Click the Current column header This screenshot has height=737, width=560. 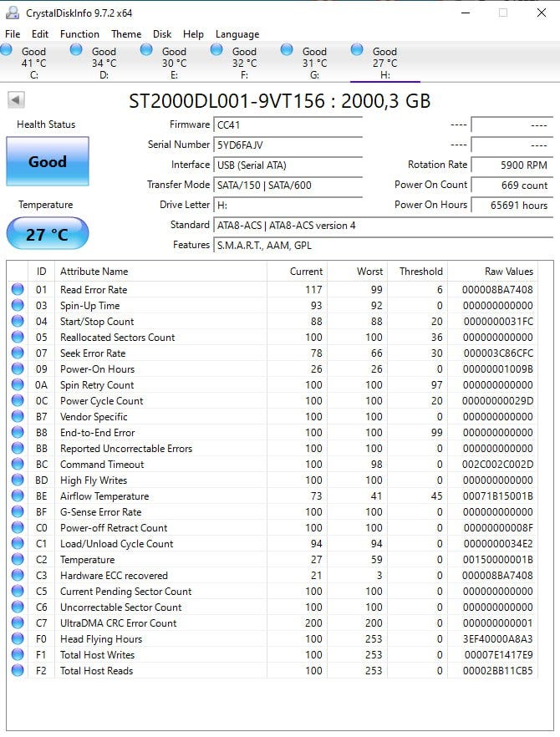pos(297,272)
